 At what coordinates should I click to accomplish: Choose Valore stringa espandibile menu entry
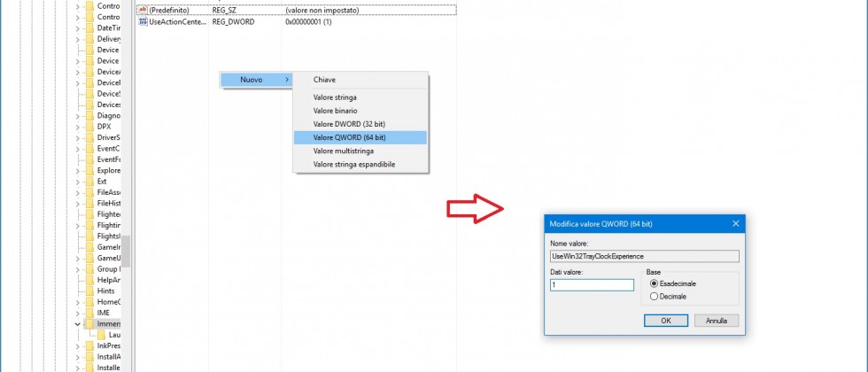(x=360, y=165)
